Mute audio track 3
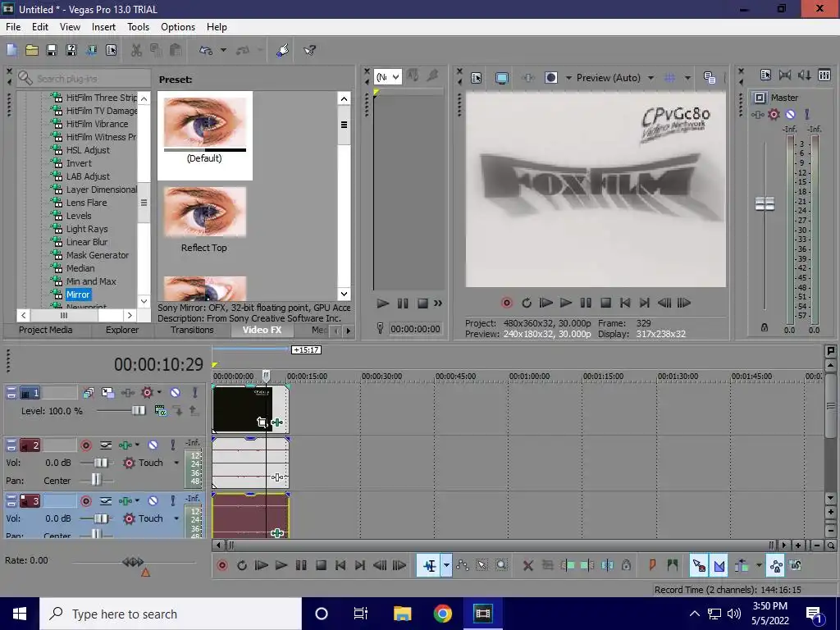Image resolution: width=840 pixels, height=630 pixels. [x=153, y=501]
